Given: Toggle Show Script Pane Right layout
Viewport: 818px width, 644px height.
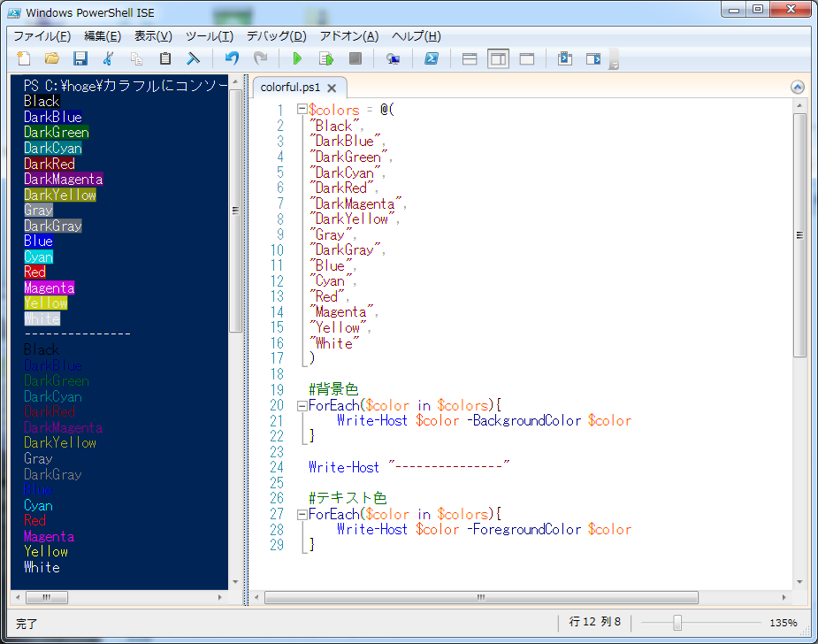Looking at the screenshot, I should pyautogui.click(x=498, y=58).
